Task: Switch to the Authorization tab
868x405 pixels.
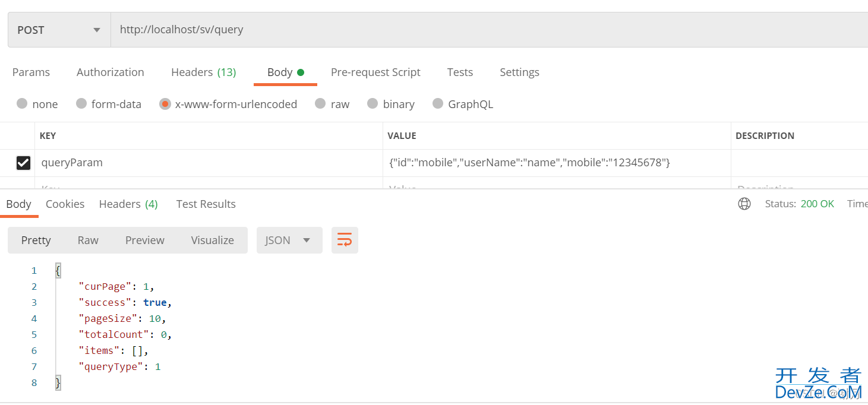Action: [x=110, y=72]
